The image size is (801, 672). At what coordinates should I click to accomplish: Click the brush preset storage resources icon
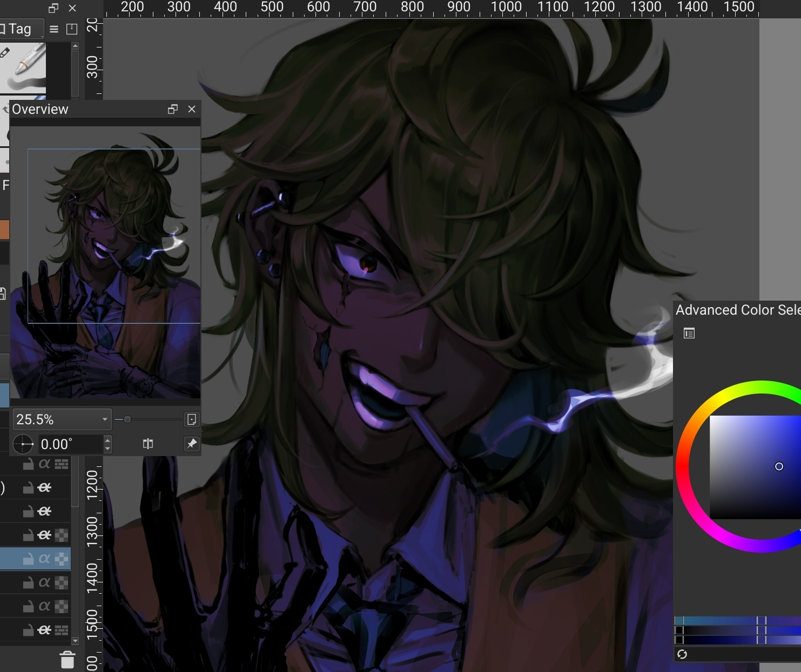tap(72, 29)
